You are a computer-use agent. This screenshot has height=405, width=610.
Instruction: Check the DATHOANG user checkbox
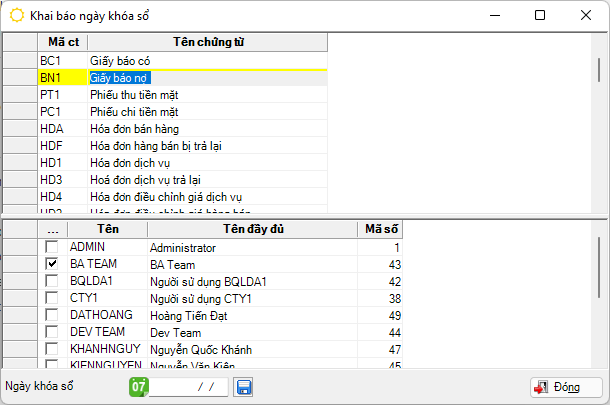(52, 315)
